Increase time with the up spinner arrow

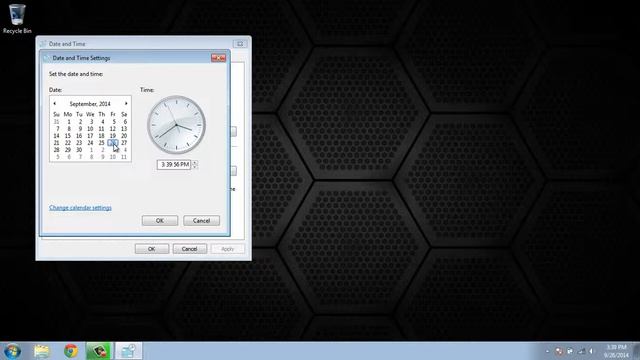(195, 162)
